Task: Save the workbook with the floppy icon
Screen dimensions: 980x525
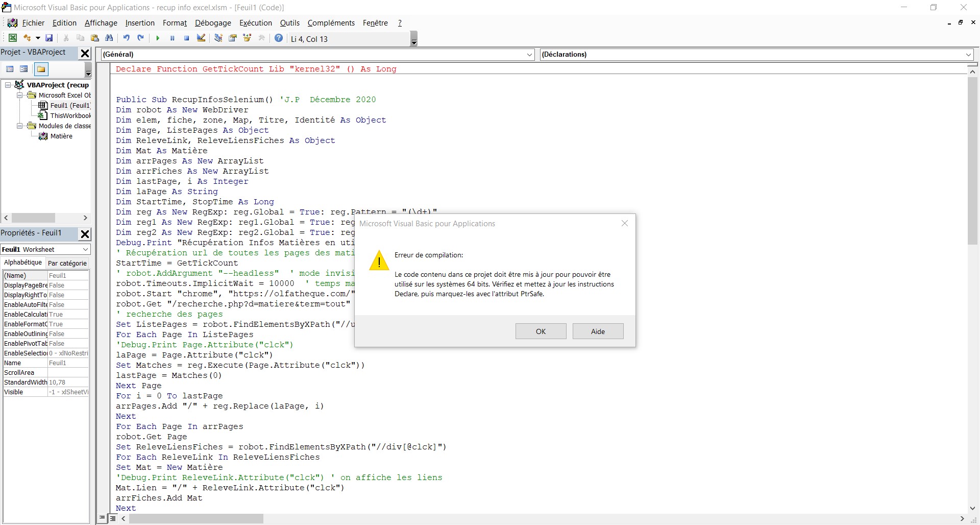Action: [49, 38]
